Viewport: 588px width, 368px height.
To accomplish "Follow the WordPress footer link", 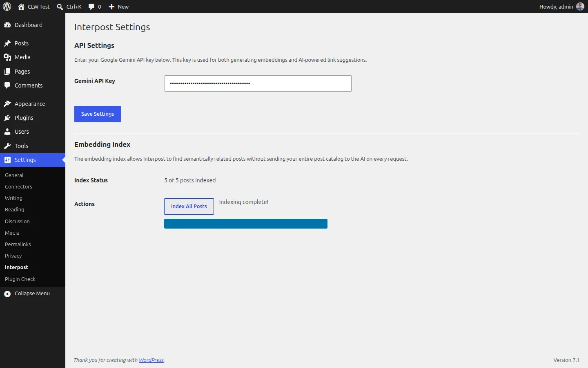I will pos(151,360).
